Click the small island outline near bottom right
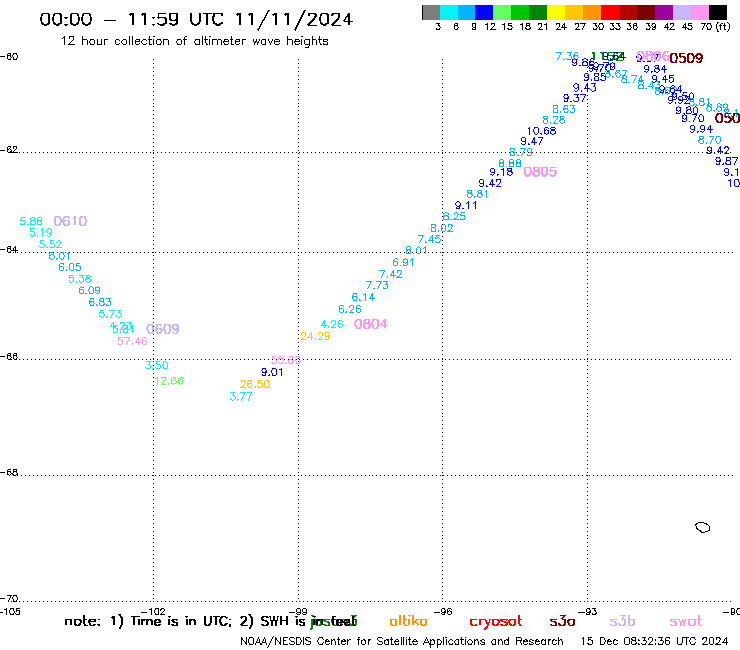 703,527
